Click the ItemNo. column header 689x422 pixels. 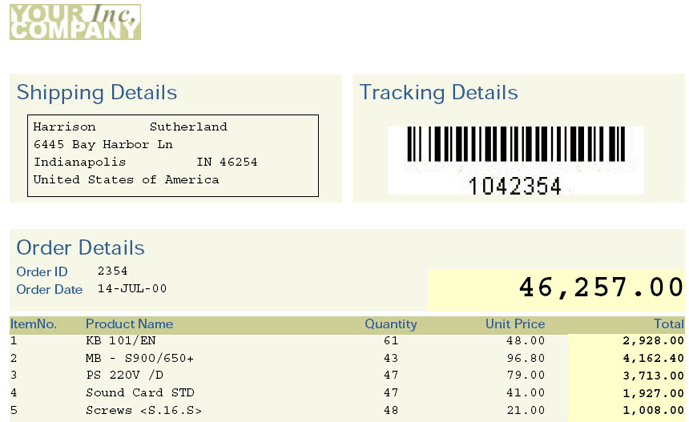[x=33, y=324]
